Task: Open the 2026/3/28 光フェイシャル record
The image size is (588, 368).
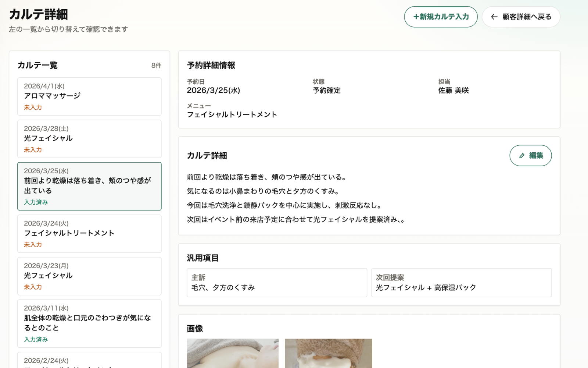Action: click(x=89, y=139)
